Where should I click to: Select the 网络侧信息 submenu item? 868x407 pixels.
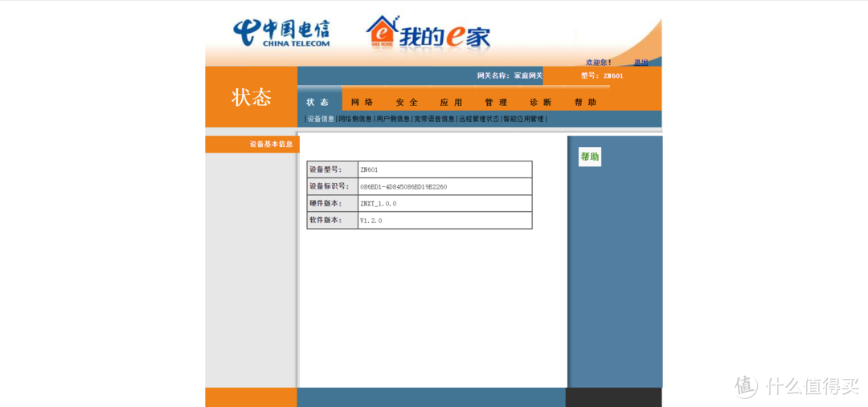355,119
